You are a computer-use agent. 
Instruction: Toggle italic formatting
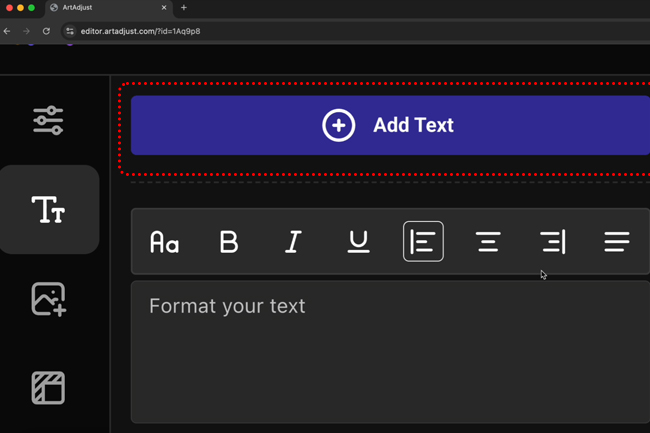click(293, 242)
